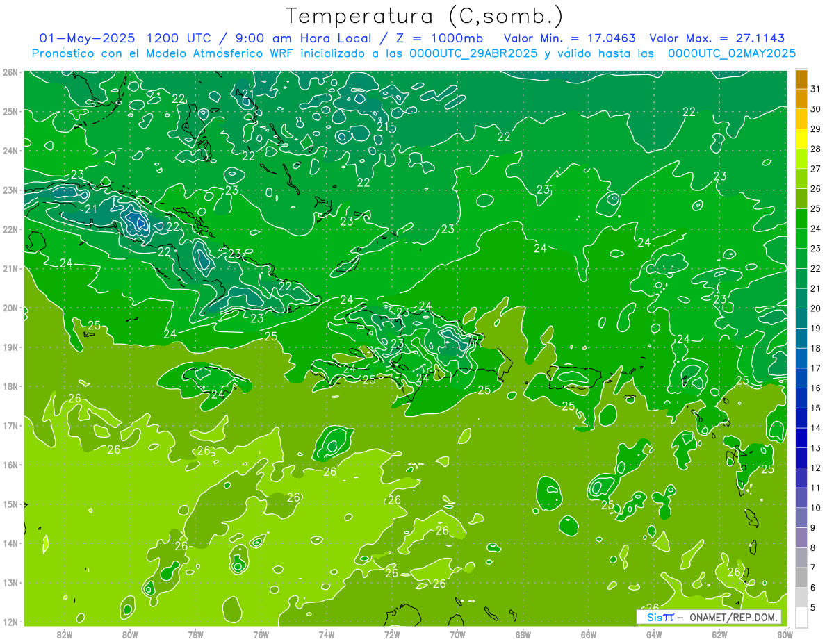Click the latitude axis label "25N"
The height and width of the screenshot is (644, 834).
[10, 111]
